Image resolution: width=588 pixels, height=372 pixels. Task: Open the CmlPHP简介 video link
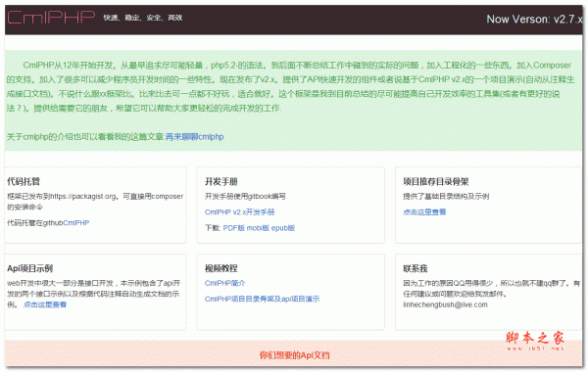[x=225, y=283]
